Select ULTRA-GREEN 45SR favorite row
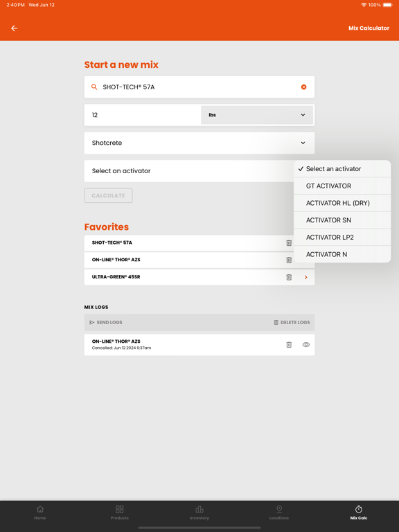 (199, 277)
